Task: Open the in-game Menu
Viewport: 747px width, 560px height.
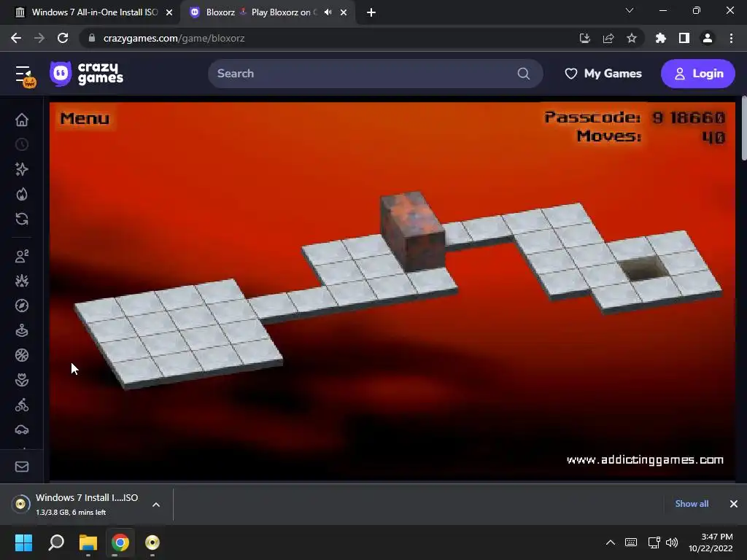Action: click(x=85, y=118)
